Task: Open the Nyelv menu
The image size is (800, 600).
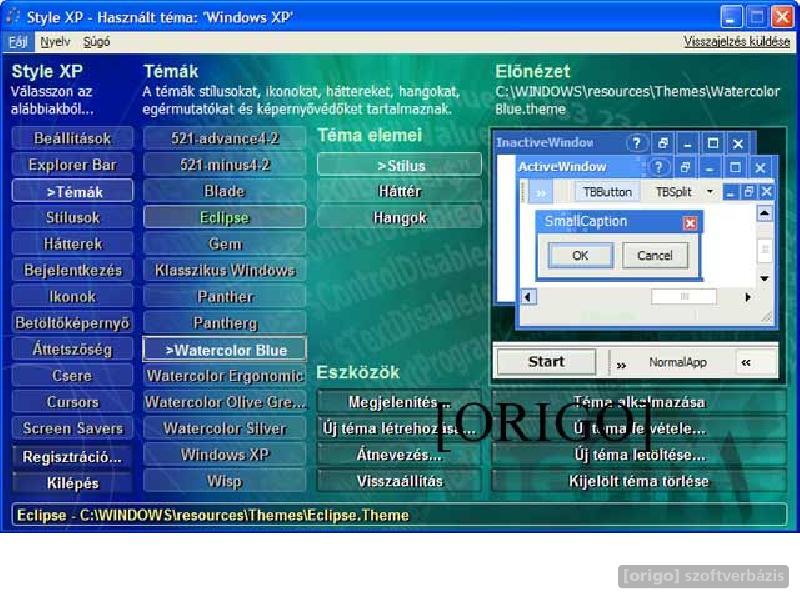Action: click(55, 42)
